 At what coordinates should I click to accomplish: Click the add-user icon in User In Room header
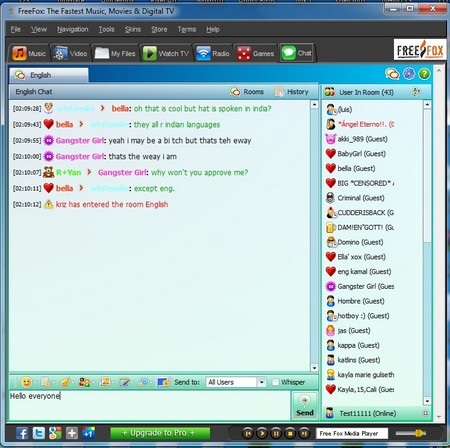click(x=416, y=92)
